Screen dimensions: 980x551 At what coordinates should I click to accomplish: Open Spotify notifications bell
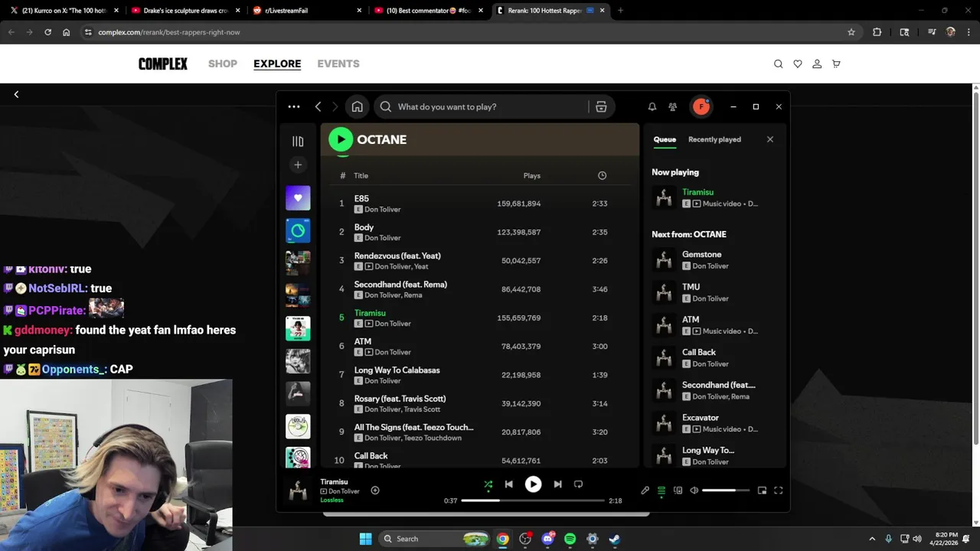[652, 107]
